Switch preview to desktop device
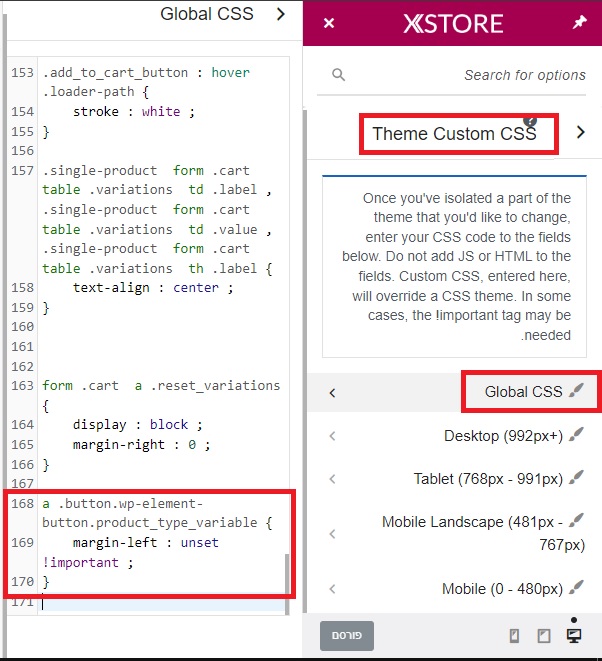The image size is (602, 661). click(x=574, y=635)
